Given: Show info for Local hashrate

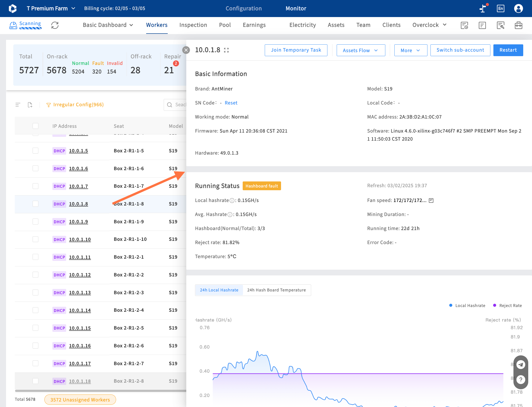Looking at the screenshot, I should tap(232, 200).
